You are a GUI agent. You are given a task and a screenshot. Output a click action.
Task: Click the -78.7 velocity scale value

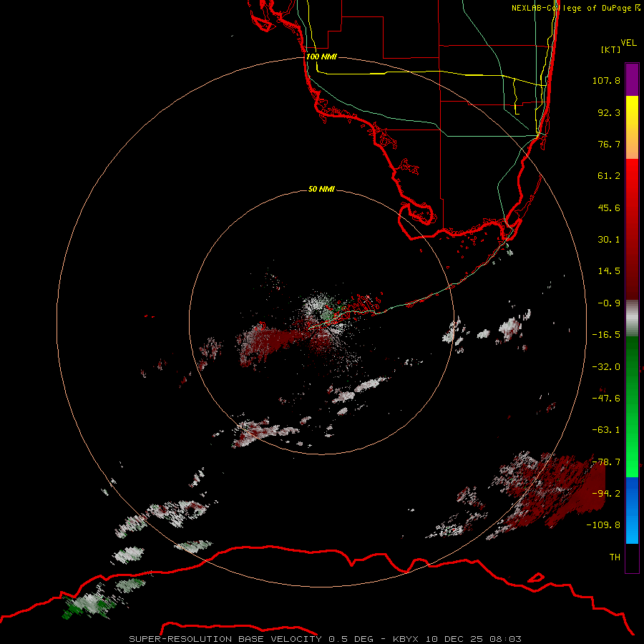coord(606,462)
